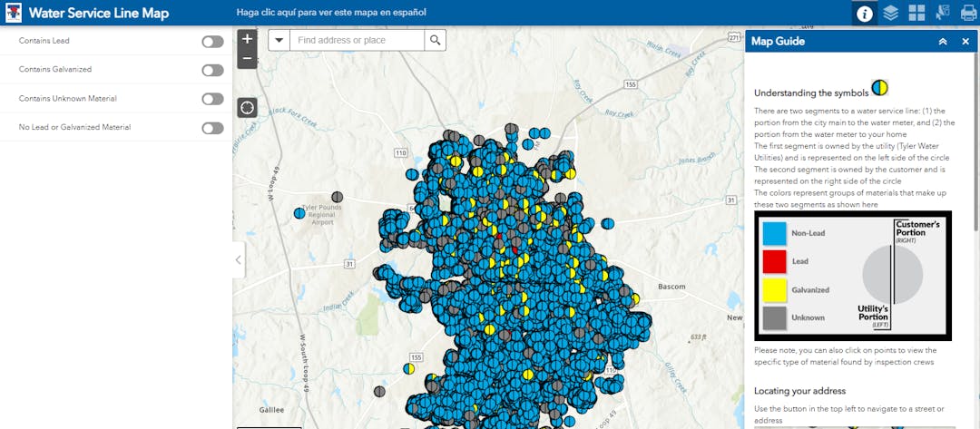Open the Layer List widget
This screenshot has height=429, width=980.
[x=890, y=13]
